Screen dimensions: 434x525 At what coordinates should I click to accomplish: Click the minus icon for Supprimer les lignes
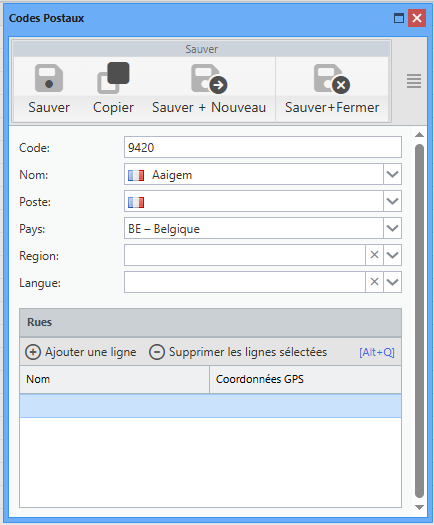[157, 352]
